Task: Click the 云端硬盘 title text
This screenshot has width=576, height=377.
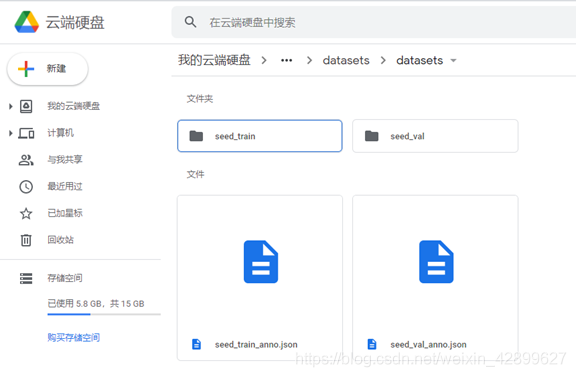Action: coord(75,22)
